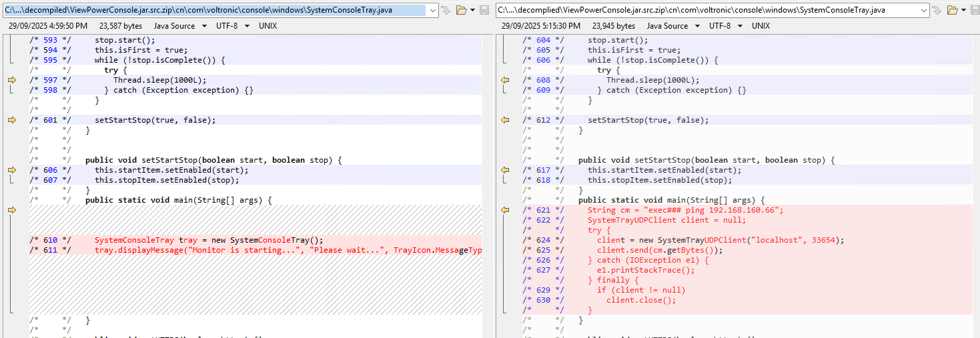Click copy-to-right arrow at left line 597
The height and width of the screenshot is (338, 980).
[x=11, y=80]
